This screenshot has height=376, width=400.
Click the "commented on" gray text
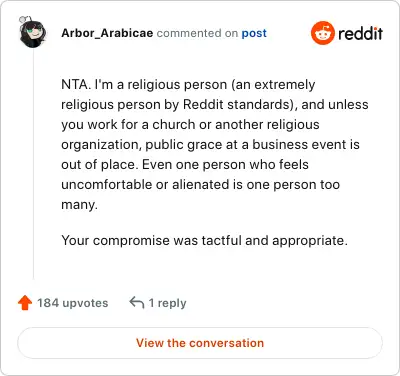(x=197, y=33)
